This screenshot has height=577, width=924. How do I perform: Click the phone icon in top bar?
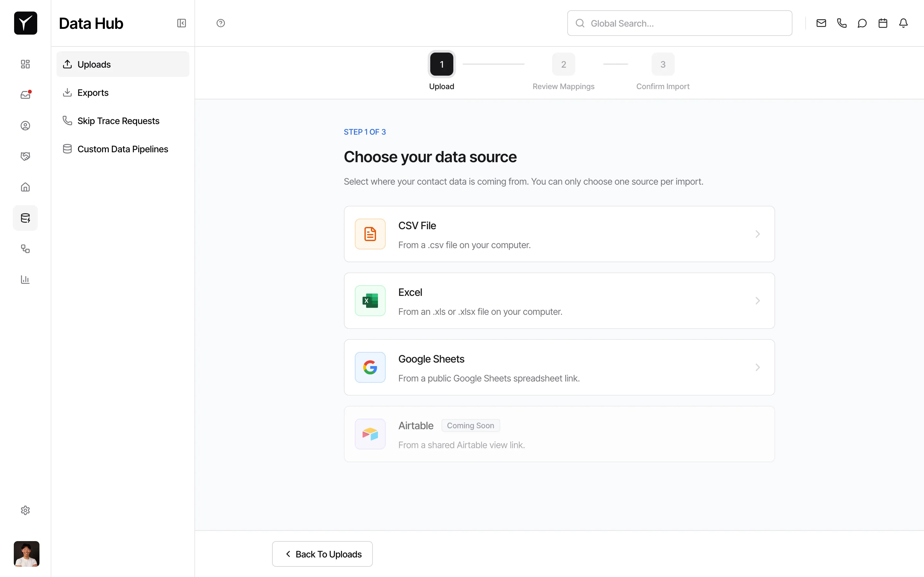coord(842,23)
